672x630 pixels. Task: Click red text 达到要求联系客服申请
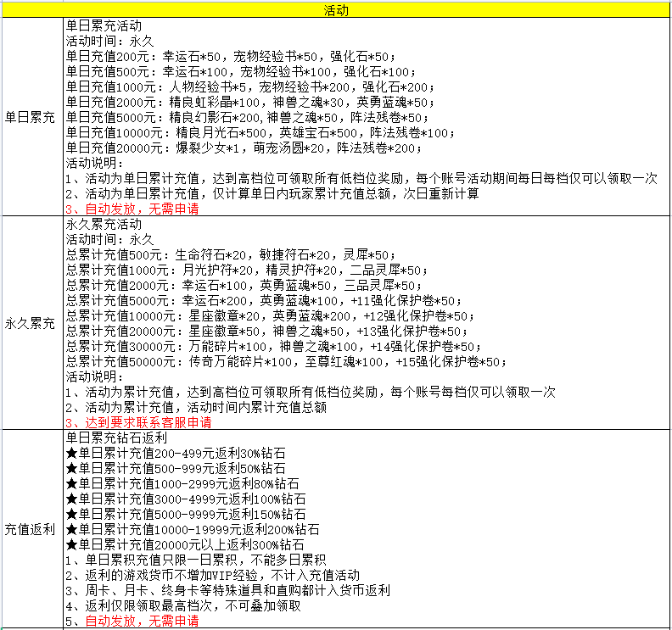tap(148, 423)
